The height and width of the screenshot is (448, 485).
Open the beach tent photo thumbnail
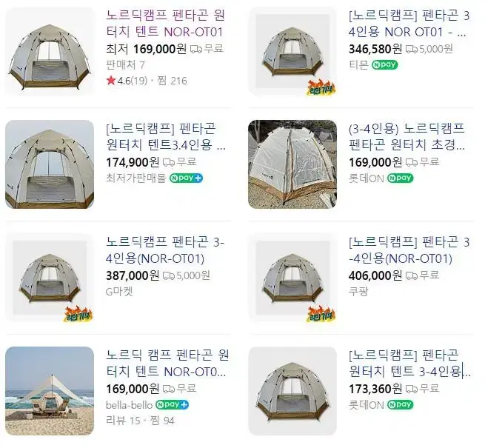pos(50,391)
